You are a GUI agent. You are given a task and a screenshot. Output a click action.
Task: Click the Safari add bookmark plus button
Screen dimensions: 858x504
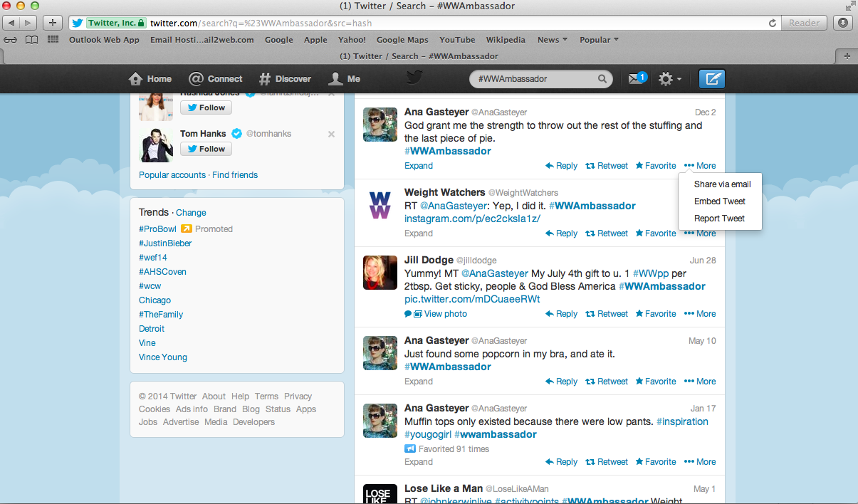(x=53, y=23)
